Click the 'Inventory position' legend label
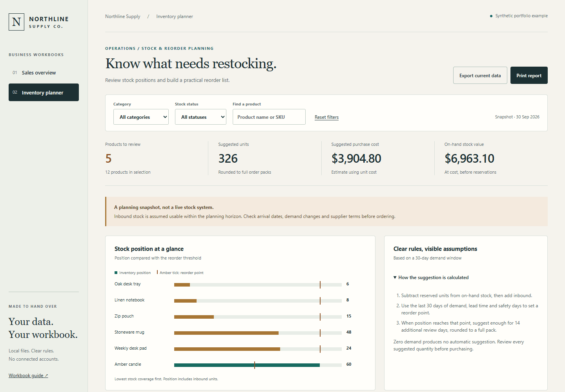 (x=135, y=273)
